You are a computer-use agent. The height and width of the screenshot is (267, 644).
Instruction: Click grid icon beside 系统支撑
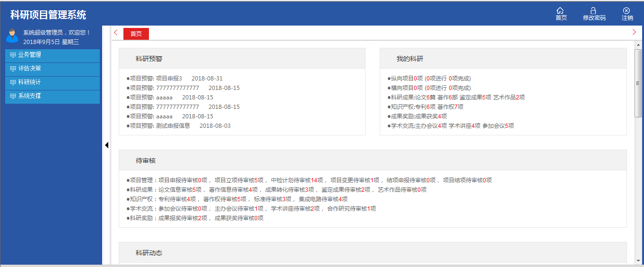[13, 96]
